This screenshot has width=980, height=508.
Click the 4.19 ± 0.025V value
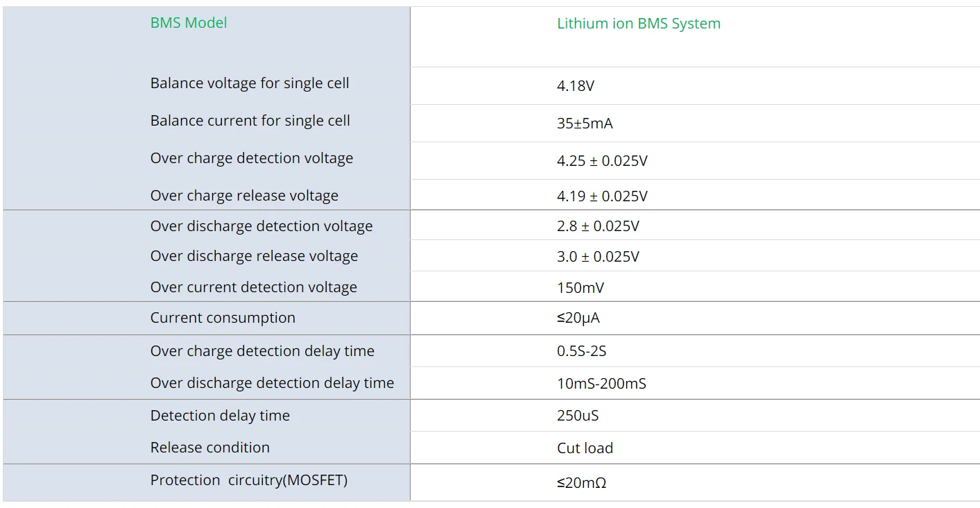point(602,196)
